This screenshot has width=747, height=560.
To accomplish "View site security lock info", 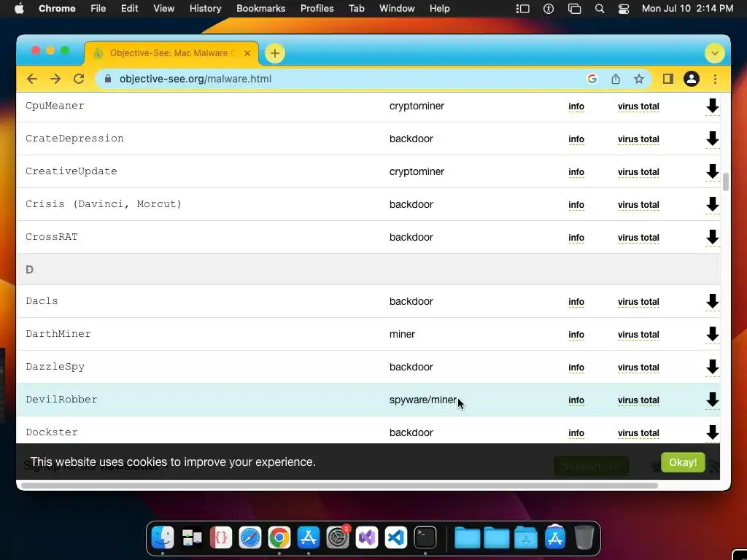I will click(108, 79).
